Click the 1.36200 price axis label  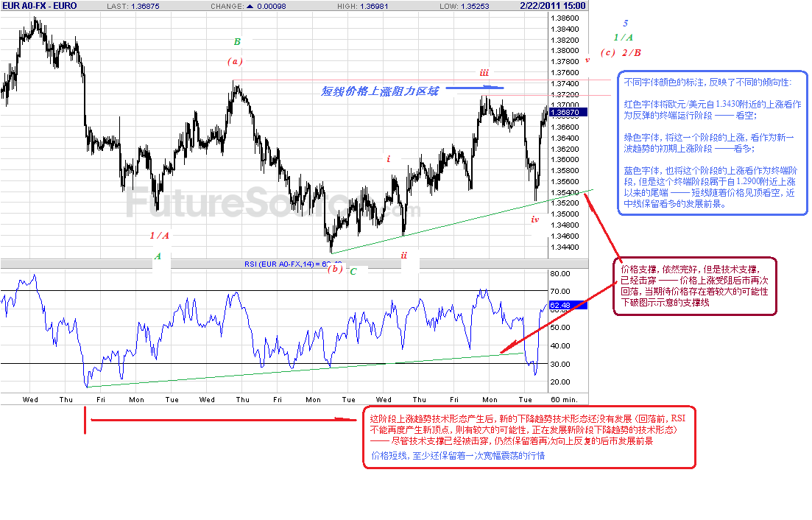click(x=565, y=149)
